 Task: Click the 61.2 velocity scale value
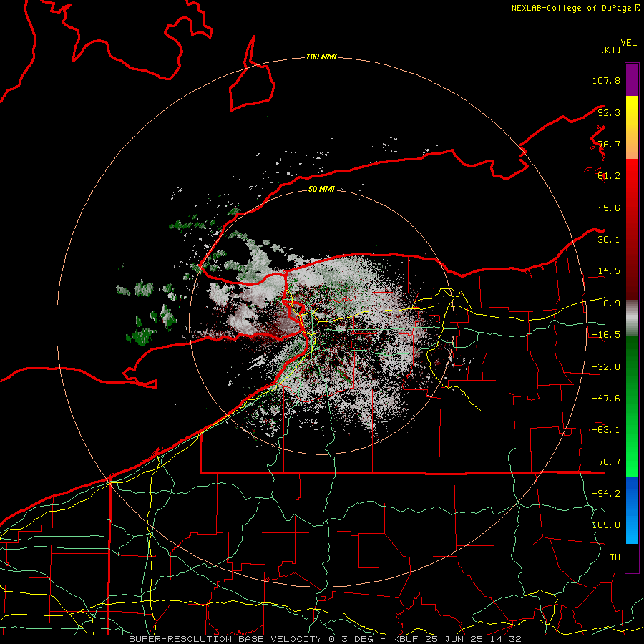point(609,176)
